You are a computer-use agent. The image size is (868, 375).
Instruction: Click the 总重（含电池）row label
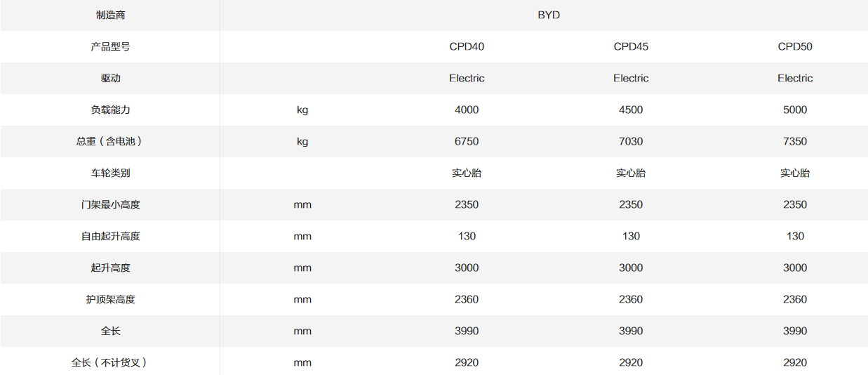pyautogui.click(x=110, y=141)
